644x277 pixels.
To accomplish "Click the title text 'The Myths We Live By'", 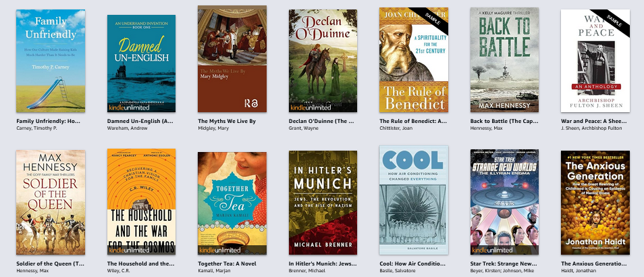I will [x=227, y=121].
